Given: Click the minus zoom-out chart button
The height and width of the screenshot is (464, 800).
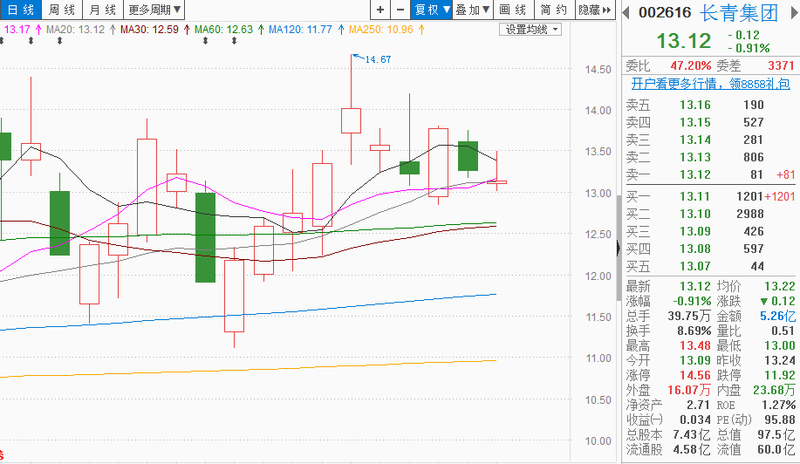Looking at the screenshot, I should tap(399, 10).
